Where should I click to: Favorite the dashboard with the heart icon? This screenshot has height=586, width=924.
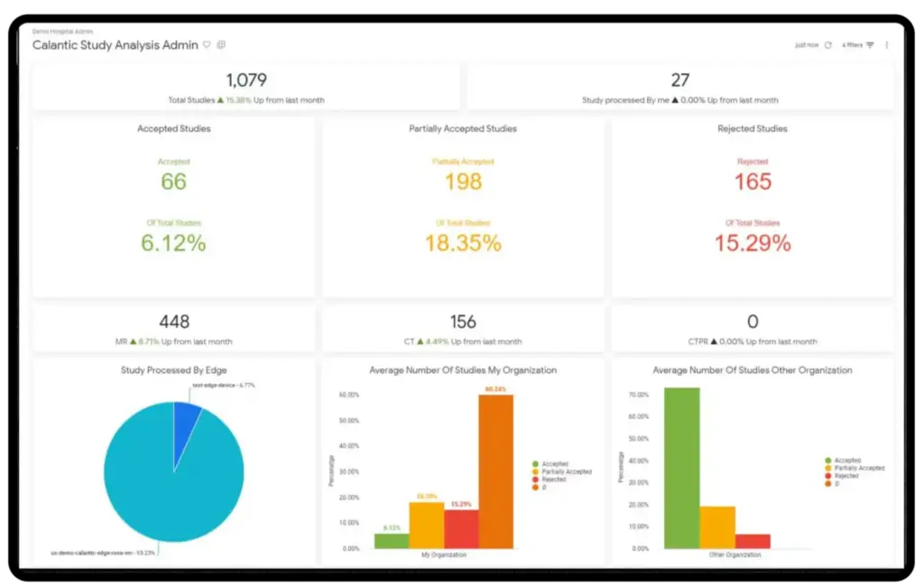pos(206,44)
